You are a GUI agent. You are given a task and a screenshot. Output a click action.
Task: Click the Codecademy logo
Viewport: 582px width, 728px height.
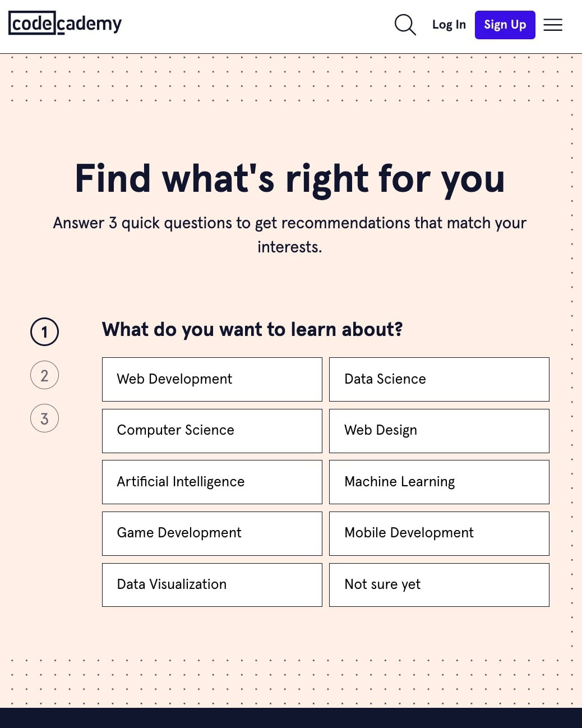[65, 24]
